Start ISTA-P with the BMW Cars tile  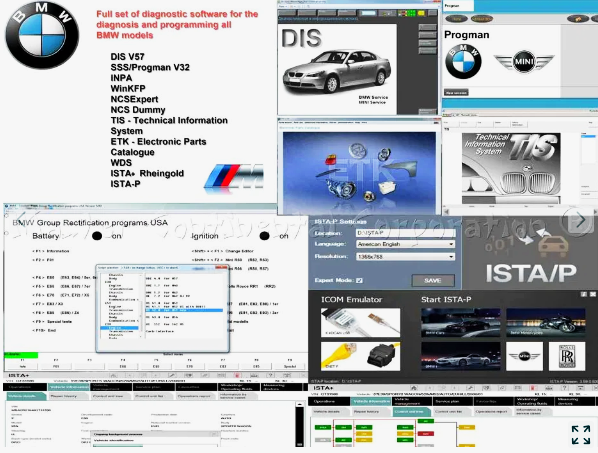(x=461, y=323)
